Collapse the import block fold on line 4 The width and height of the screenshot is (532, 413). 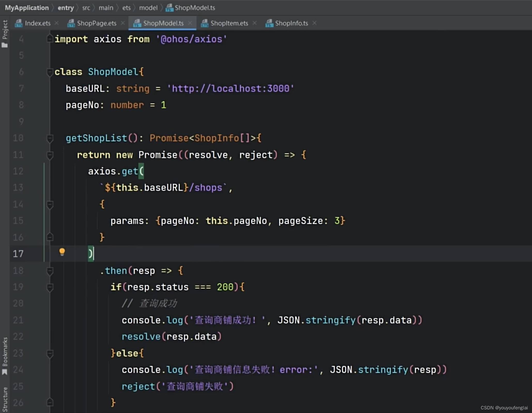(50, 39)
